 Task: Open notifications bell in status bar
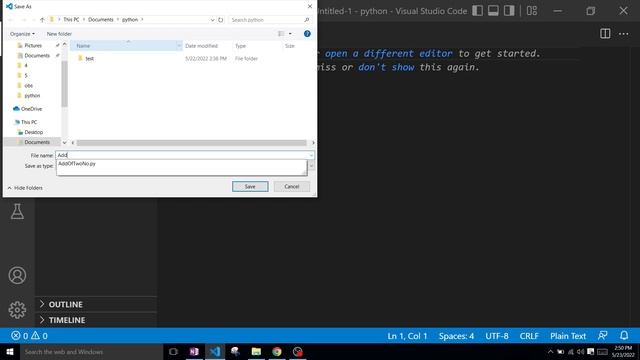[x=624, y=336]
